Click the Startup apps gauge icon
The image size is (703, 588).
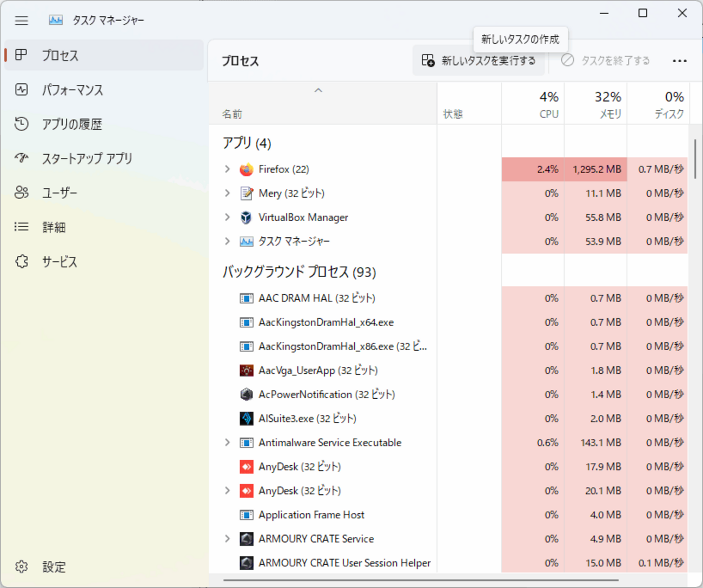tap(22, 158)
